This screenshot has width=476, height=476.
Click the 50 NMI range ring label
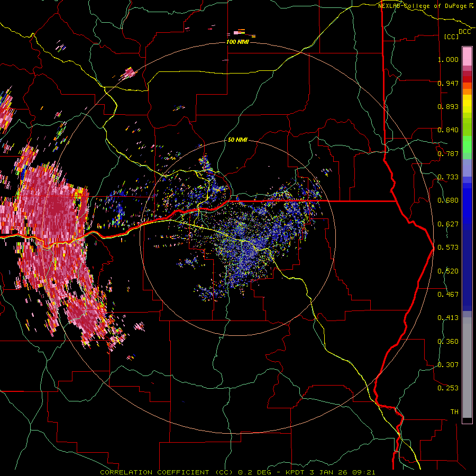237,140
